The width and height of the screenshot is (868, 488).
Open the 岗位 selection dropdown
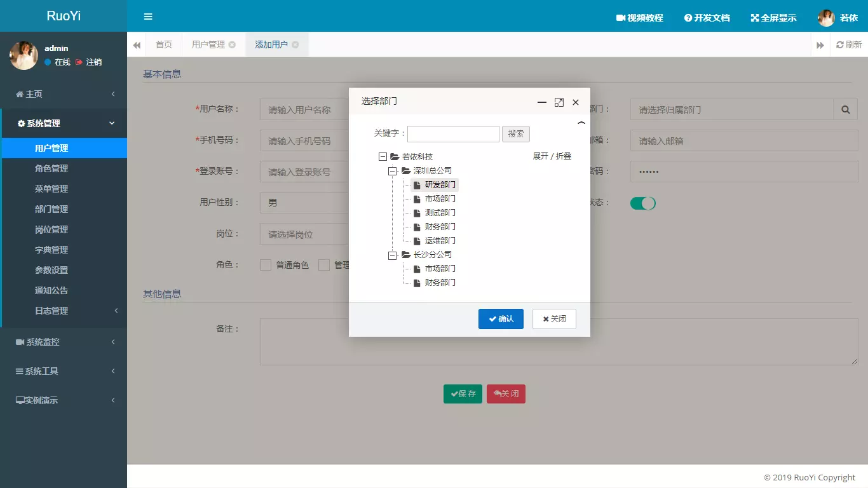point(304,234)
